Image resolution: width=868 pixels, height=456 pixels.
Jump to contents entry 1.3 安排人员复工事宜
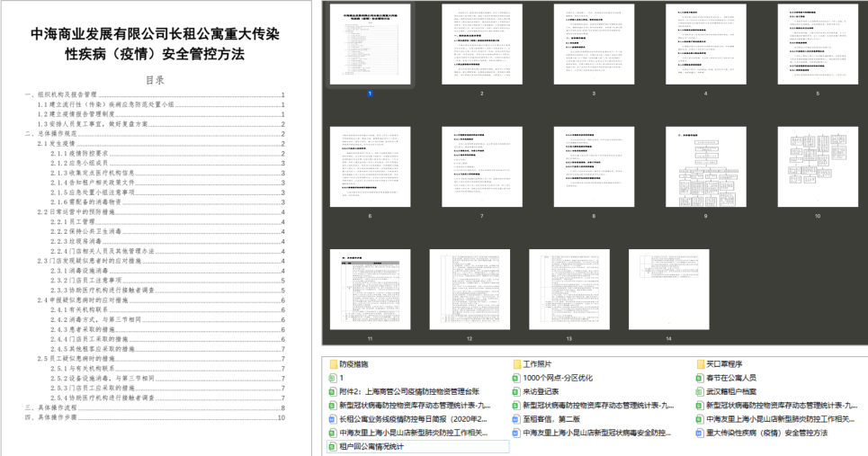161,124
